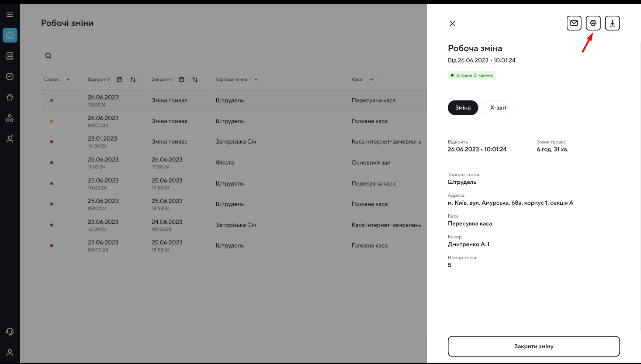Click the email envelope icon
The image size is (641, 364).
[574, 23]
